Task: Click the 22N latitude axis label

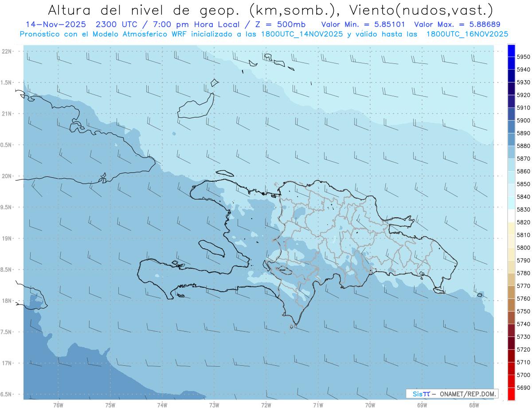Action: click(7, 51)
